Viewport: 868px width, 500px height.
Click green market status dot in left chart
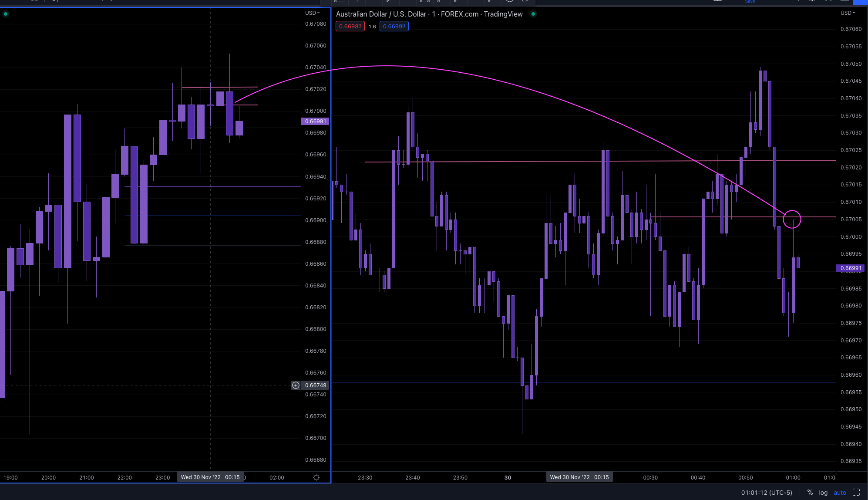pyautogui.click(x=6, y=14)
